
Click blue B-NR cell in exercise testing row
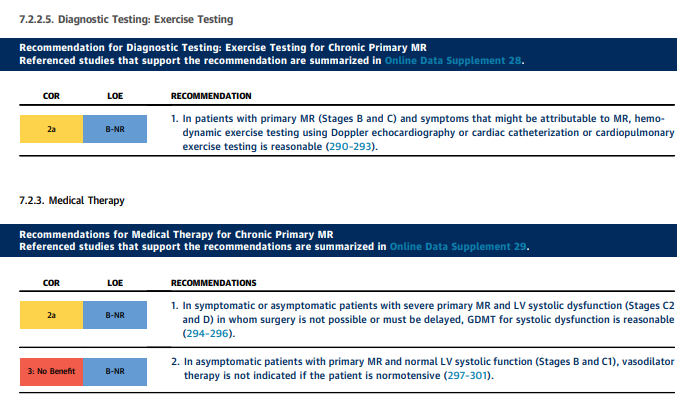coord(115,129)
